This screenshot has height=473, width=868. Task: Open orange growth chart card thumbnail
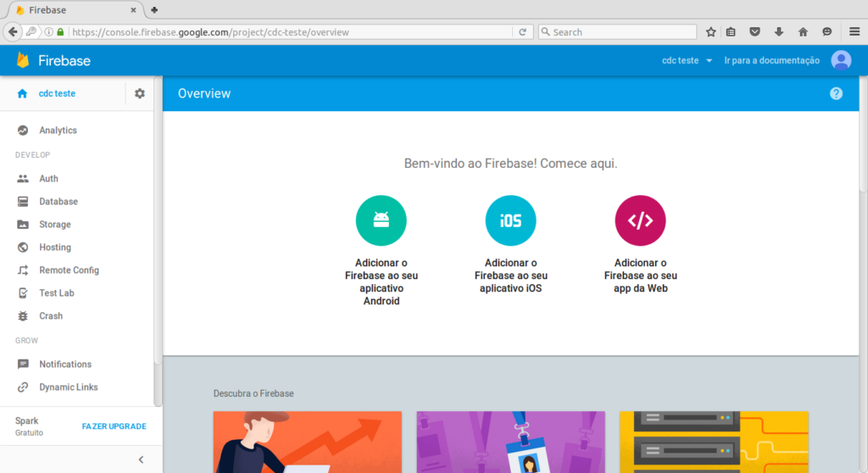tap(307, 442)
